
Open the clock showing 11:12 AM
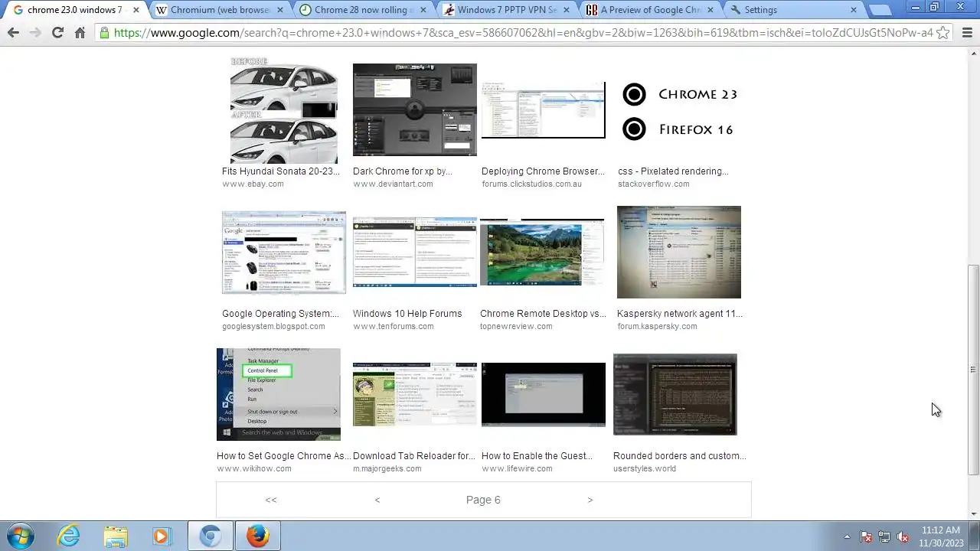(941, 536)
